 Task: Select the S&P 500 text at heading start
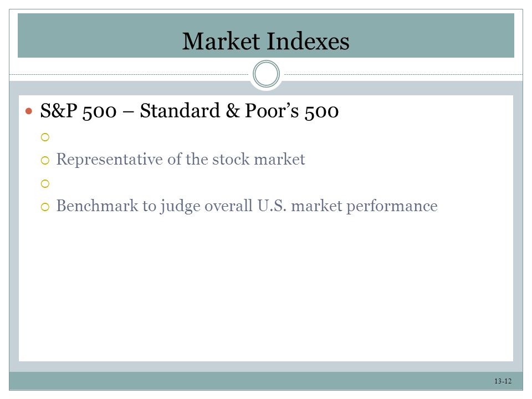coord(78,111)
